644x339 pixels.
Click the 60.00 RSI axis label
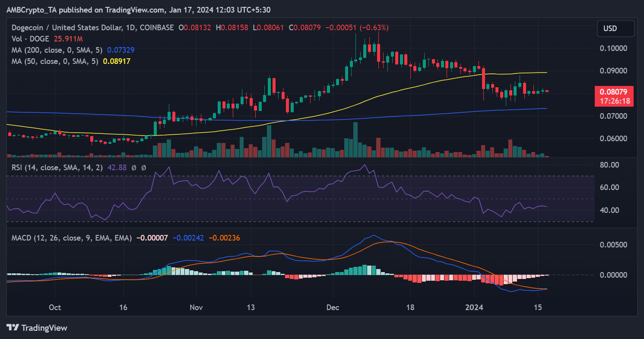610,187
